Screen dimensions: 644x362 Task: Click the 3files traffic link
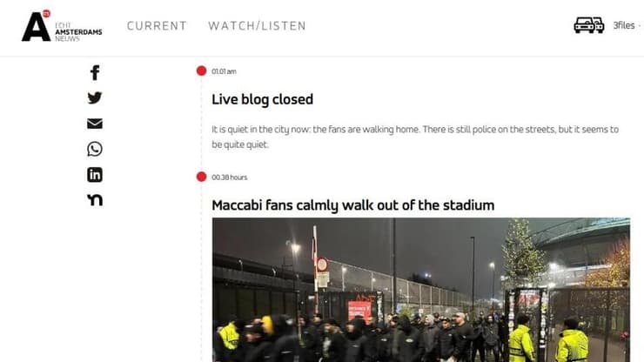624,25
